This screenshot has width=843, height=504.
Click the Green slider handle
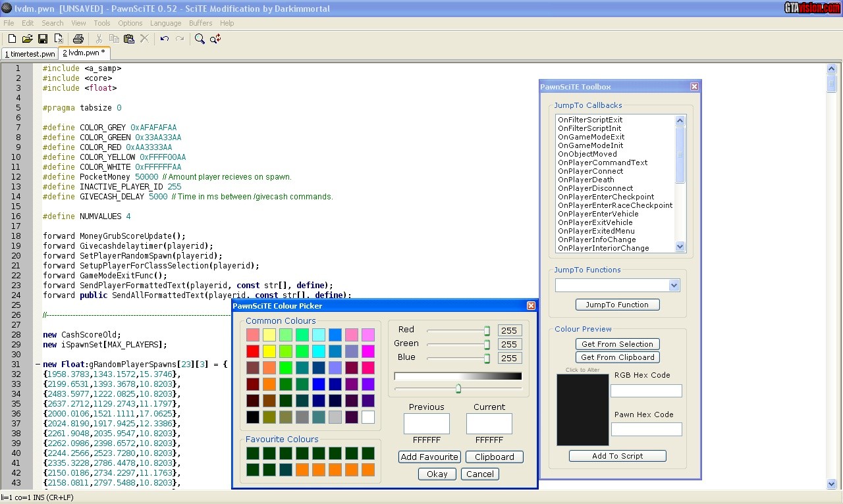click(x=487, y=344)
